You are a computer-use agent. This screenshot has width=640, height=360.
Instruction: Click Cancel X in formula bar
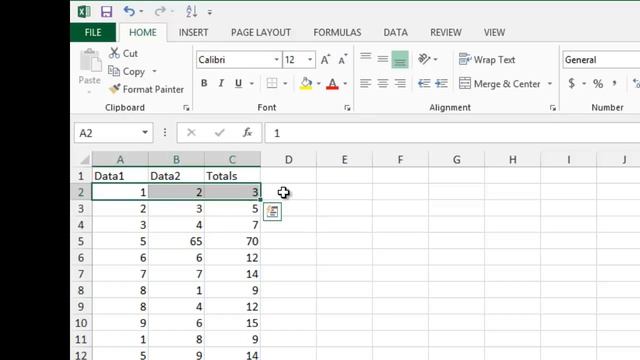pos(191,133)
